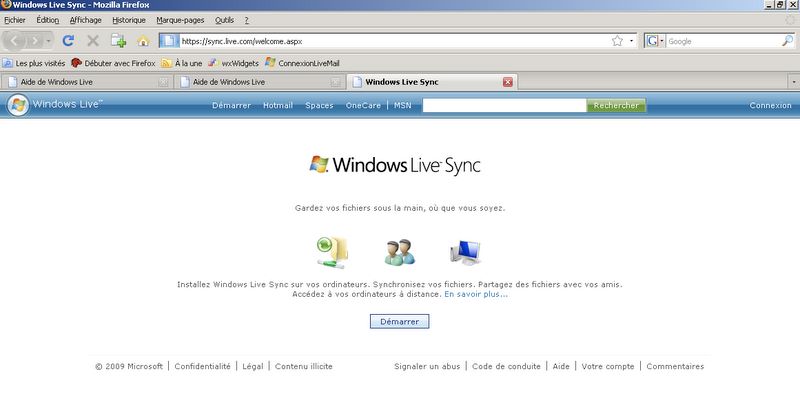Click the Windows Live Sync flag logo
The image size is (800, 407).
click(319, 164)
